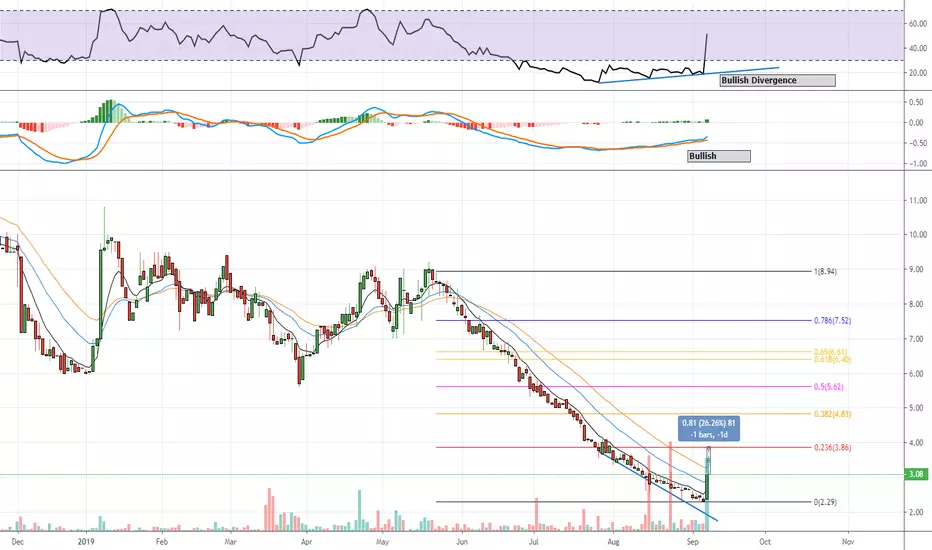Image resolution: width=932 pixels, height=550 pixels.
Task: Select the 0.65(6.61) Fibonacci level label
Action: [x=830, y=352]
